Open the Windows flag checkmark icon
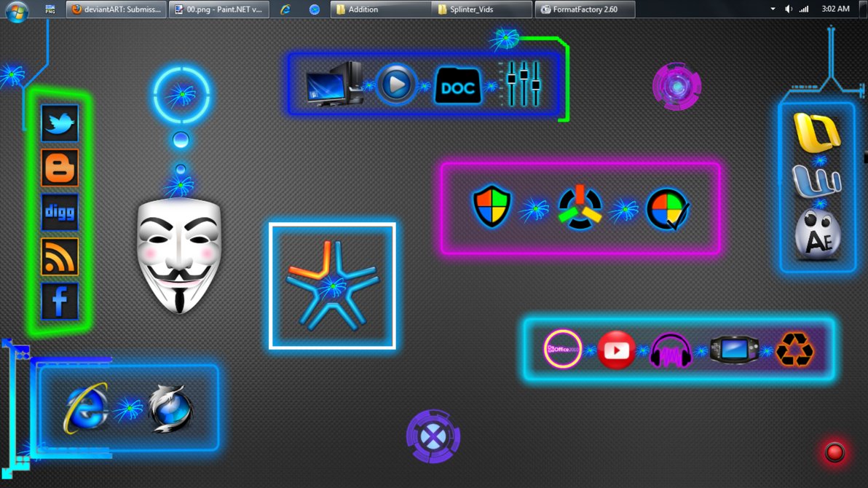 pos(668,209)
